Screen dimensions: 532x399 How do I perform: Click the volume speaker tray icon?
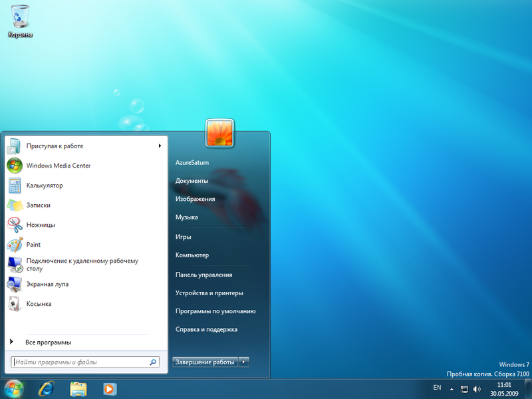(x=477, y=389)
